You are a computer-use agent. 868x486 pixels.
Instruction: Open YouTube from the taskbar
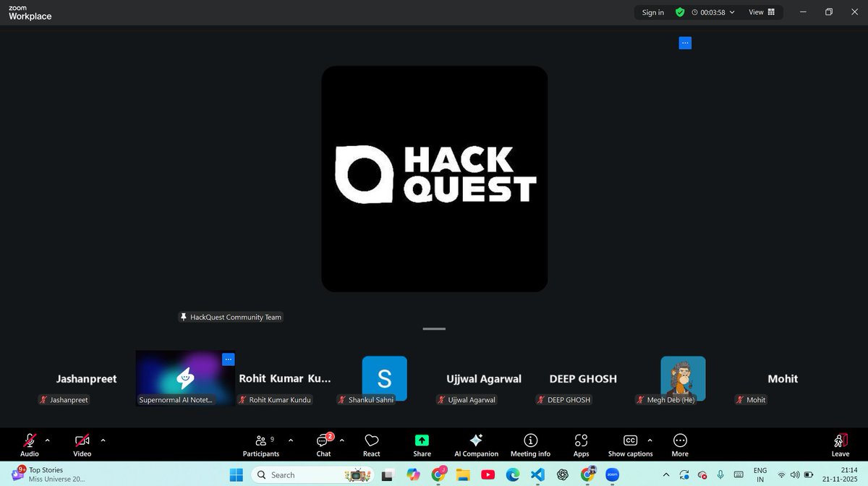tap(488, 474)
